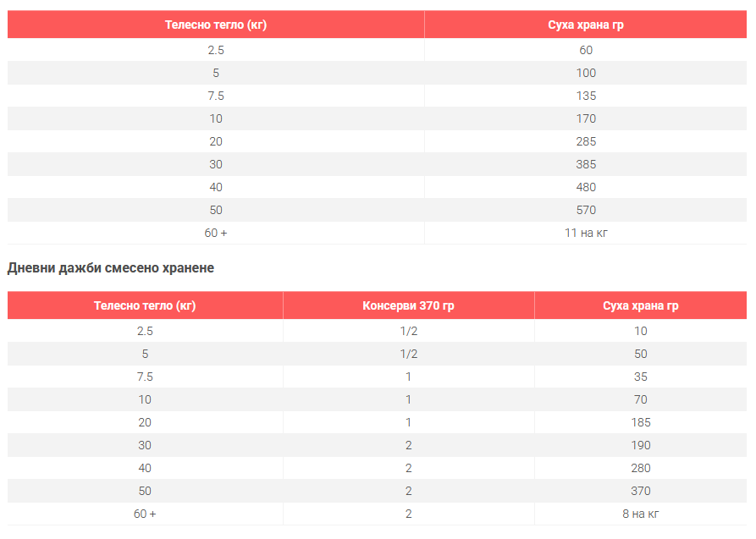Click the value 35 in mixed feeding table
Viewport: 756px width, 539px height.
tap(640, 377)
